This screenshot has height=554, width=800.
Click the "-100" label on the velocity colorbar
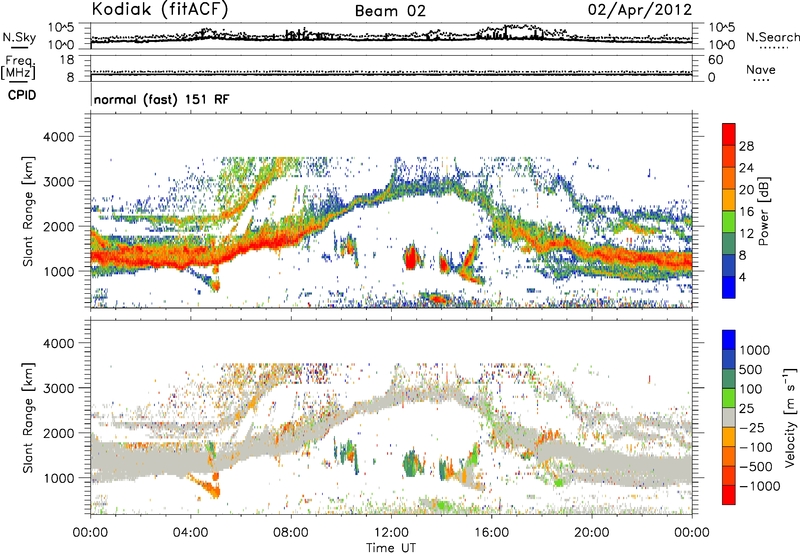pos(756,447)
